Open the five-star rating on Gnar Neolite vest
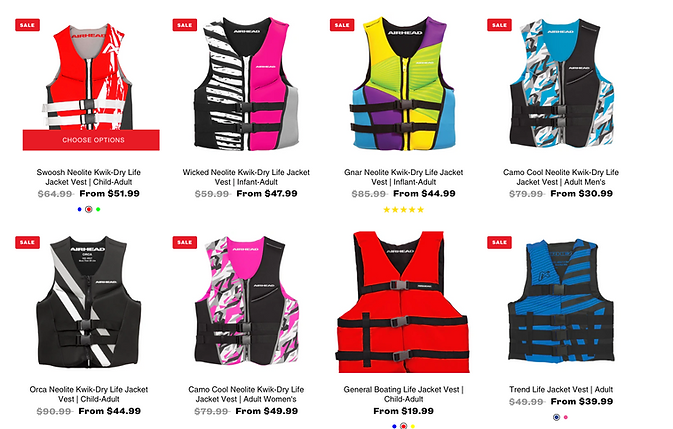 [x=403, y=209]
